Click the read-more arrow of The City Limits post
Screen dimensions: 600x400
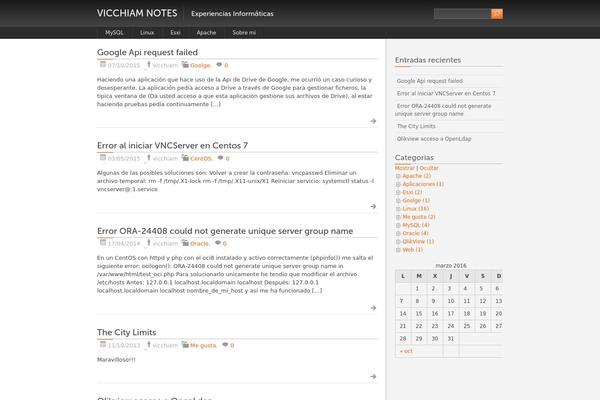click(373, 377)
